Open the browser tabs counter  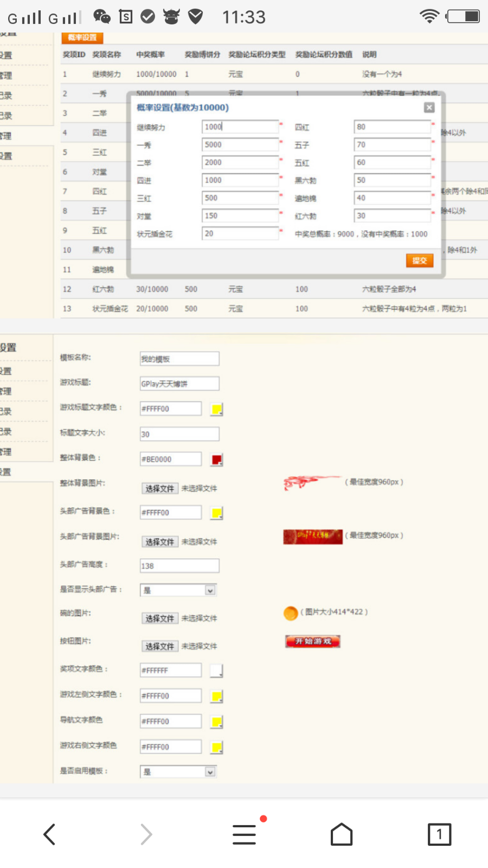439,834
